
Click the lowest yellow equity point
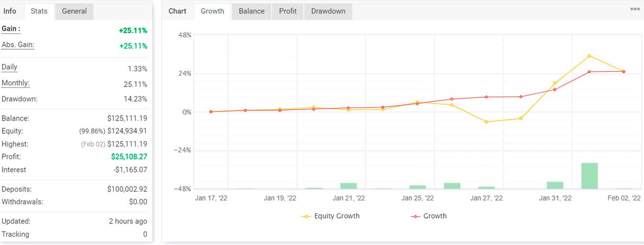click(486, 122)
